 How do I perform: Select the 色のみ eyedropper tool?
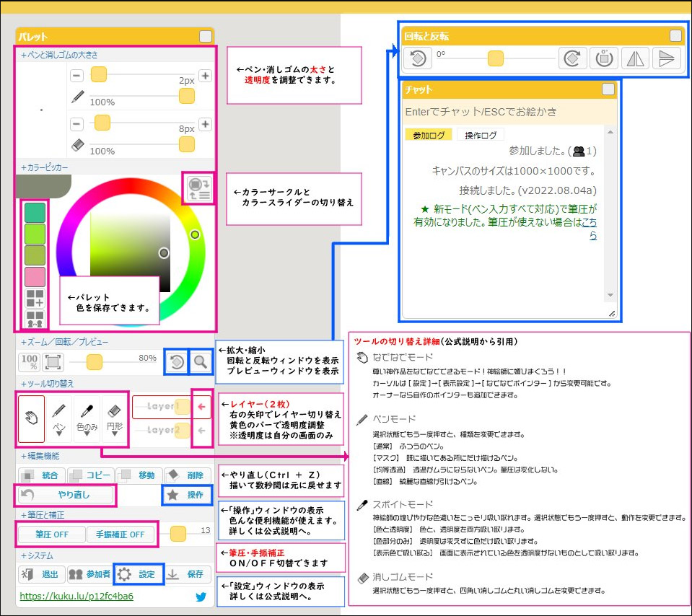pos(87,418)
